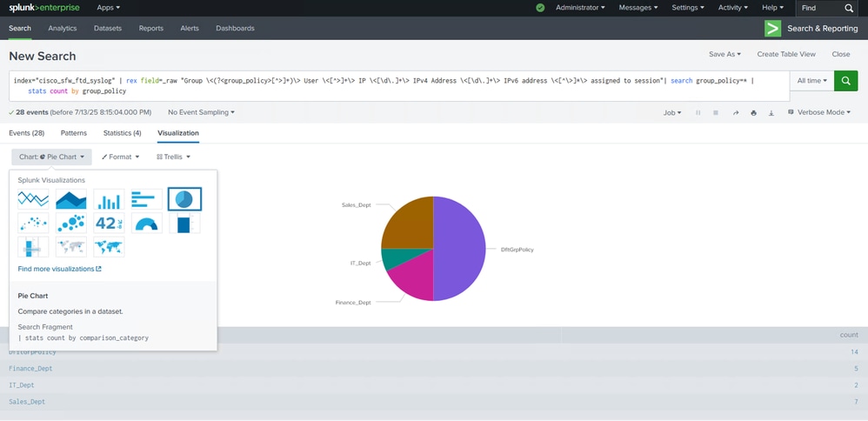Go to the Analytics nav tab
This screenshot has height=421, width=868.
click(63, 28)
